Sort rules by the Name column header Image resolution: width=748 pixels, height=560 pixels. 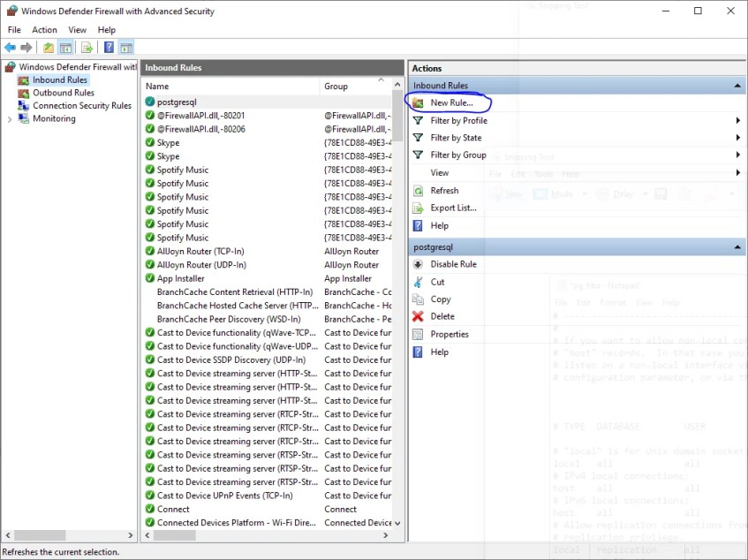tap(230, 87)
